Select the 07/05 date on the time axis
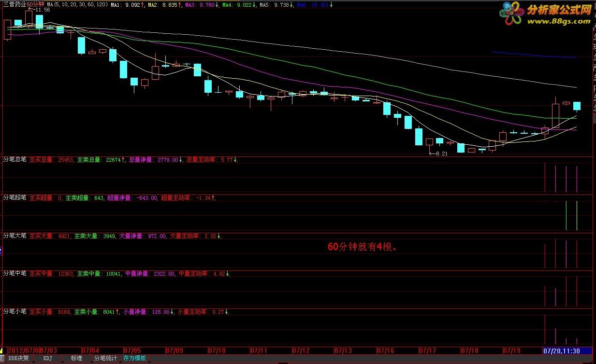This screenshot has width=596, height=364. [132, 350]
